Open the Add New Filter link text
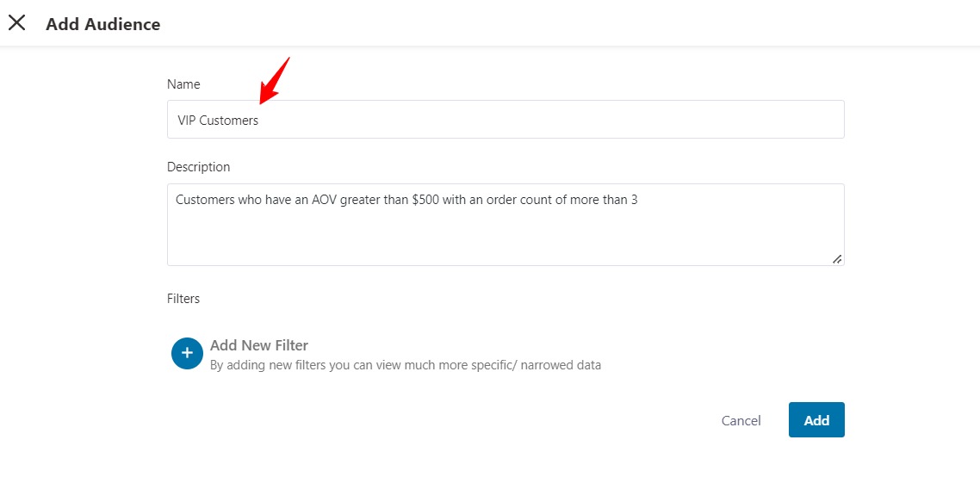 click(259, 345)
